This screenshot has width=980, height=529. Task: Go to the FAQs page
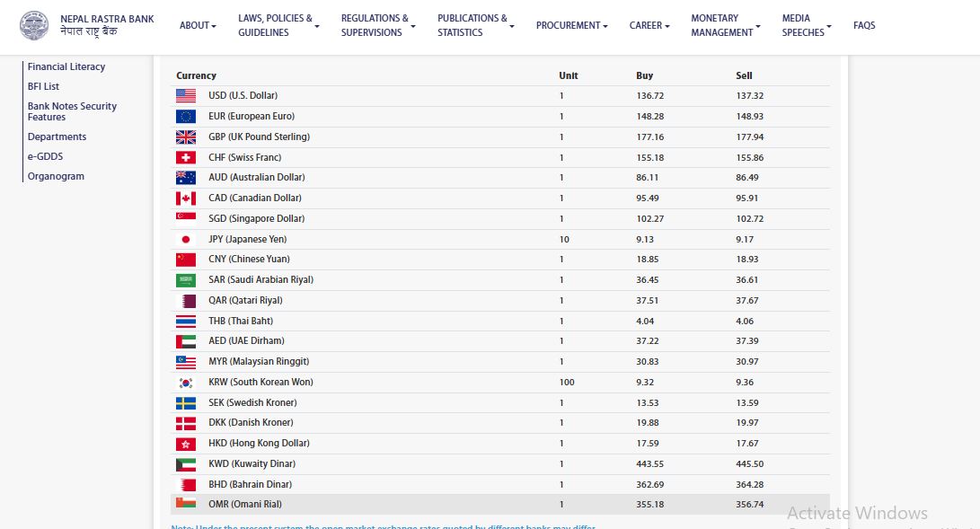pos(864,25)
